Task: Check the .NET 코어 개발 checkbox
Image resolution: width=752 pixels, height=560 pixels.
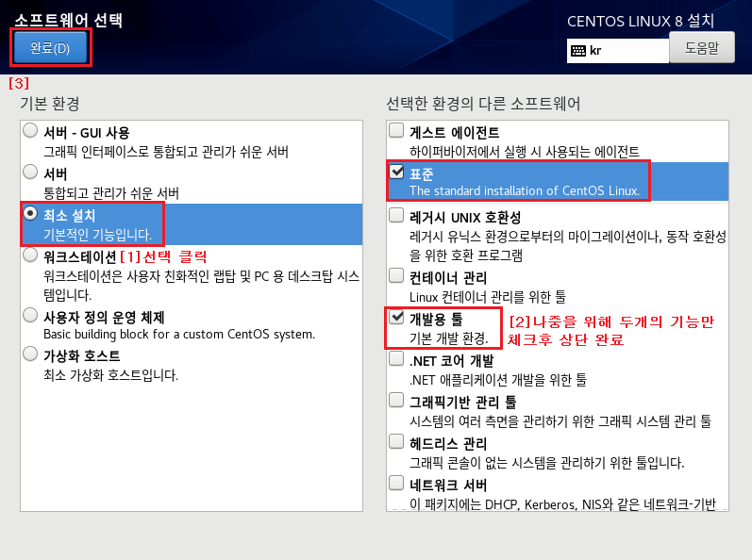Action: [x=396, y=358]
